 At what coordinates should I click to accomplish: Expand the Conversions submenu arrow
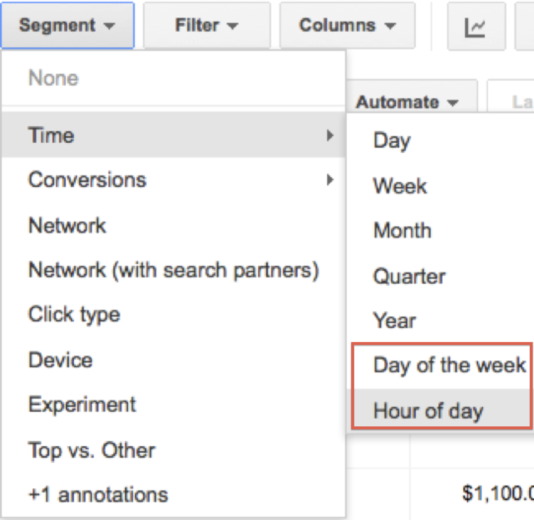[x=329, y=179]
